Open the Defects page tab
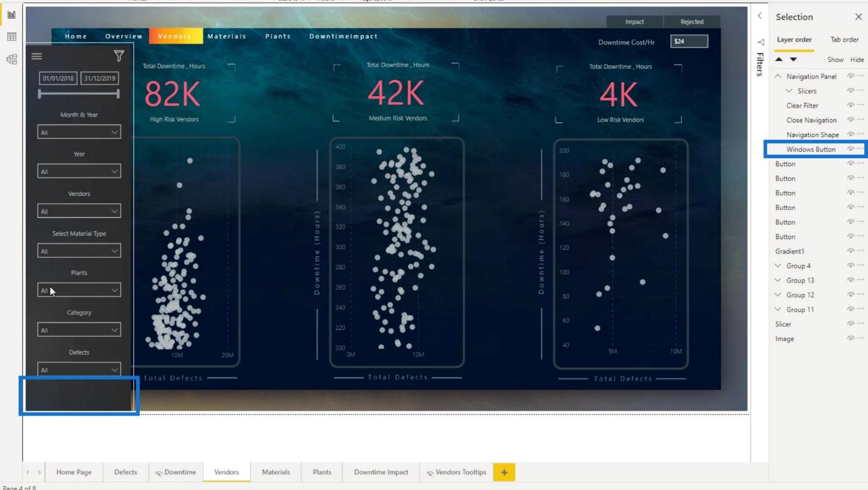Viewport: 868px width, 490px height. (x=126, y=472)
